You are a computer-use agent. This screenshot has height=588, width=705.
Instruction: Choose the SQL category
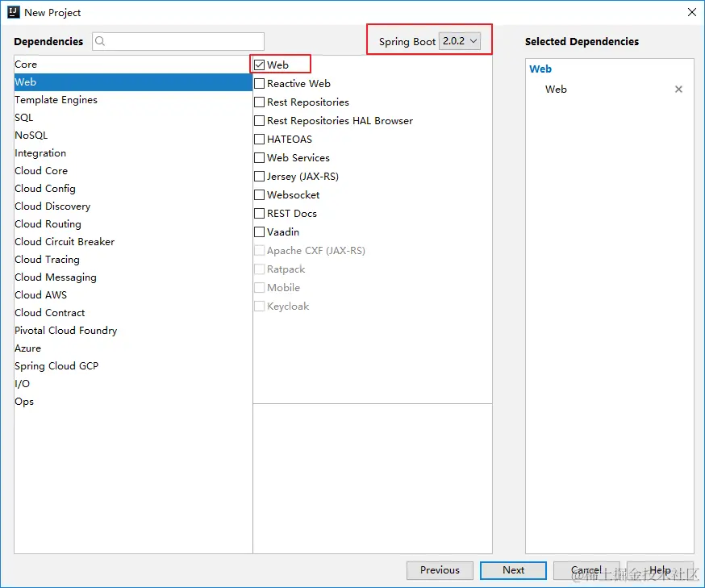[133, 118]
